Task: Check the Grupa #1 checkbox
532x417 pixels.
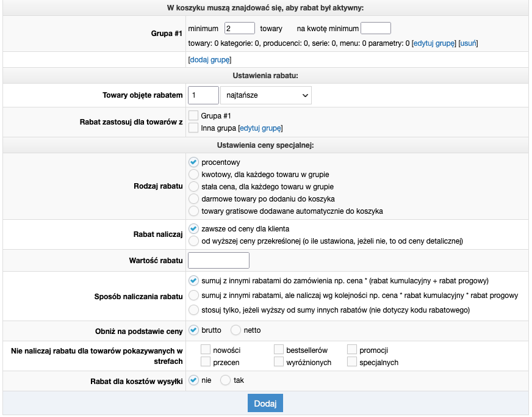Action: pyautogui.click(x=193, y=115)
